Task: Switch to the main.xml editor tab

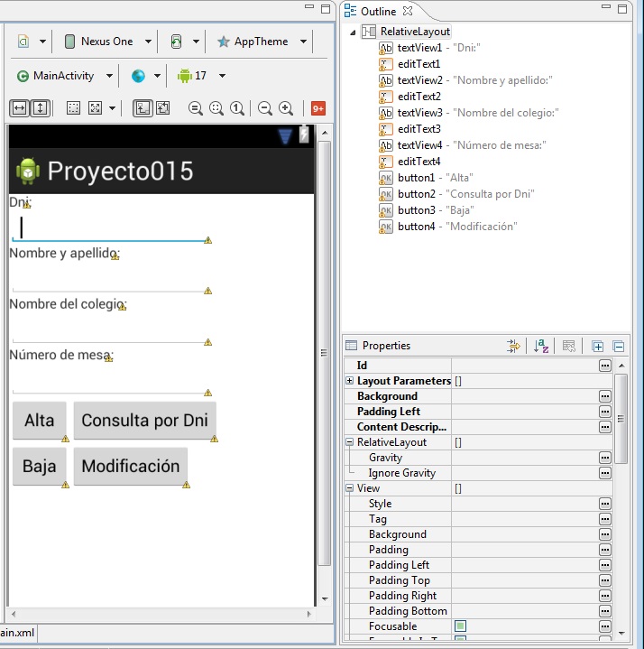Action: (17, 633)
